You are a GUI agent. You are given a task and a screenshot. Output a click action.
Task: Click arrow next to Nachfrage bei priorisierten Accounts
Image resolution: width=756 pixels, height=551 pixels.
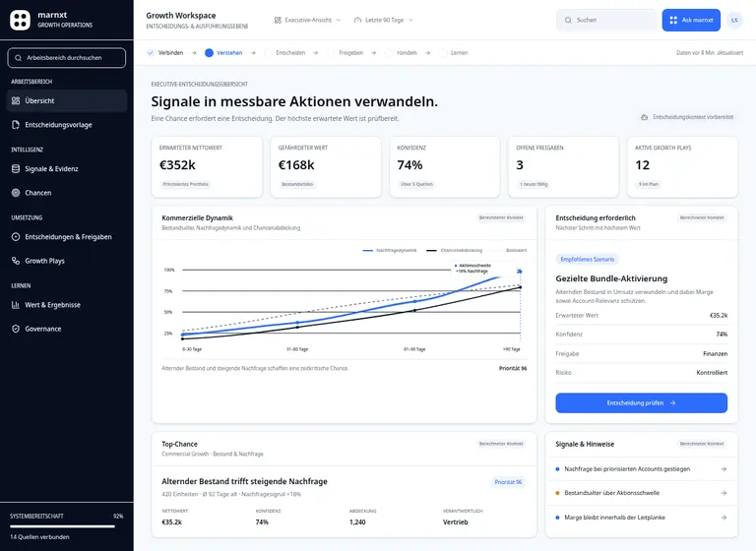coord(724,469)
